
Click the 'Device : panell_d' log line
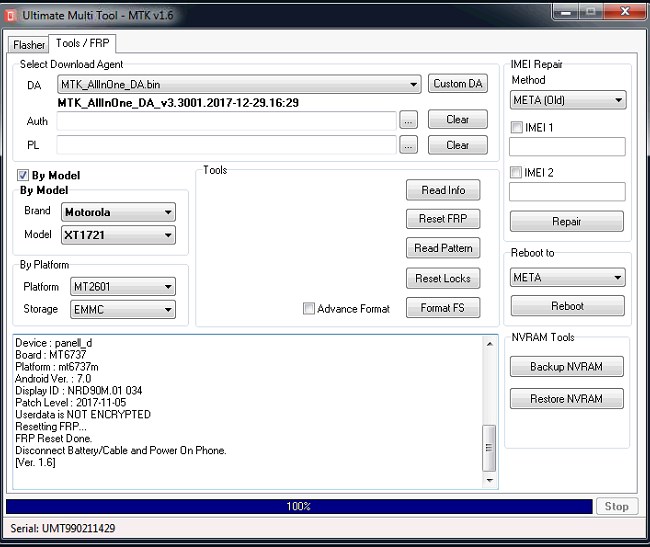[x=53, y=343]
